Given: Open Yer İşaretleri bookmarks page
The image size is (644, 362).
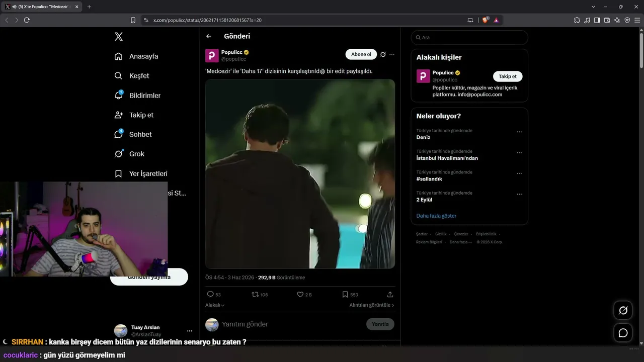Looking at the screenshot, I should click(141, 173).
